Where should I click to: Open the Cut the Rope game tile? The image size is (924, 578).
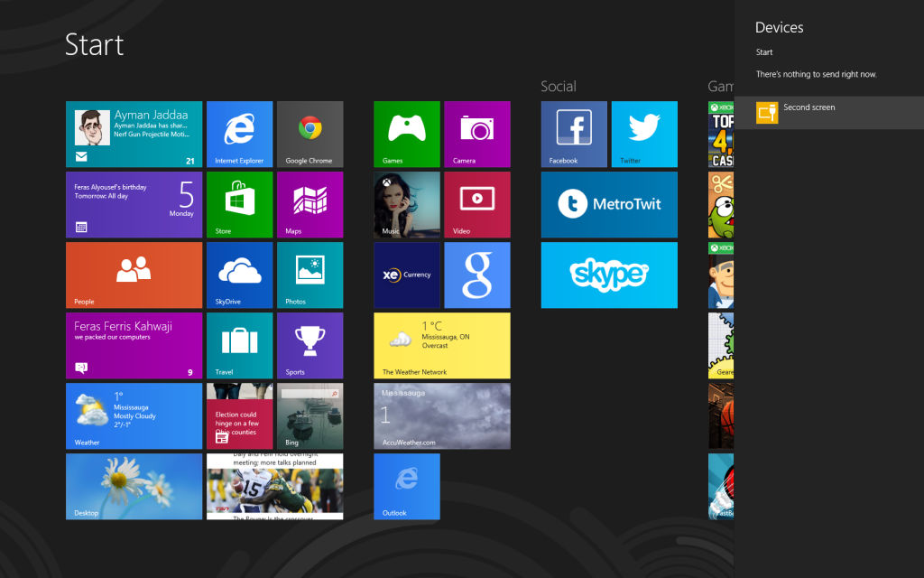721,205
